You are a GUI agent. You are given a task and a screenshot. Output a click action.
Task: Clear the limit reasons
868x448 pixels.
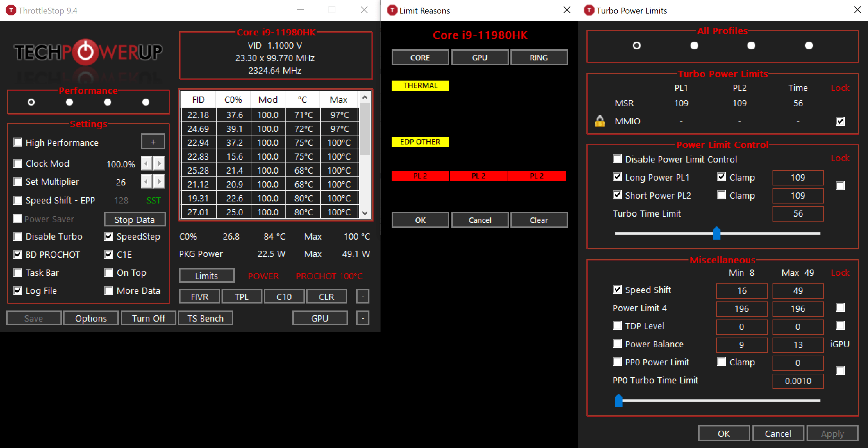(x=539, y=220)
